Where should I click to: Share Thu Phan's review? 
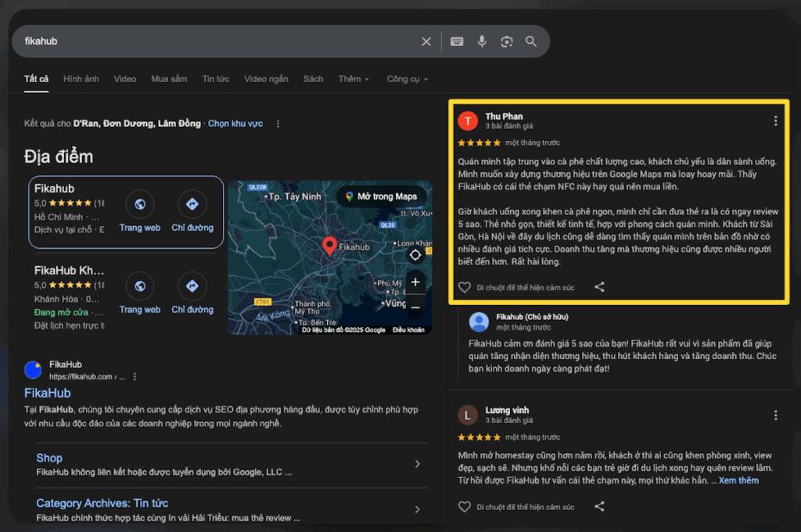pos(599,287)
